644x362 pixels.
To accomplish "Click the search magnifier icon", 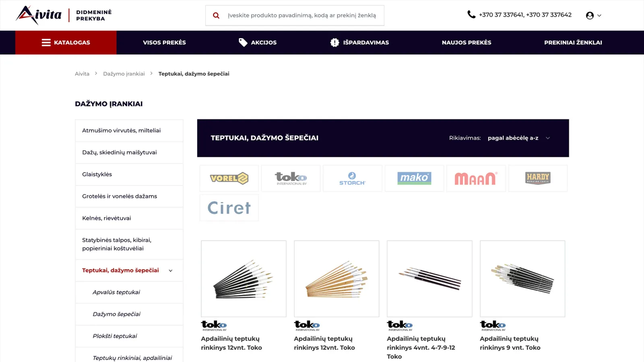I will 216,15.
